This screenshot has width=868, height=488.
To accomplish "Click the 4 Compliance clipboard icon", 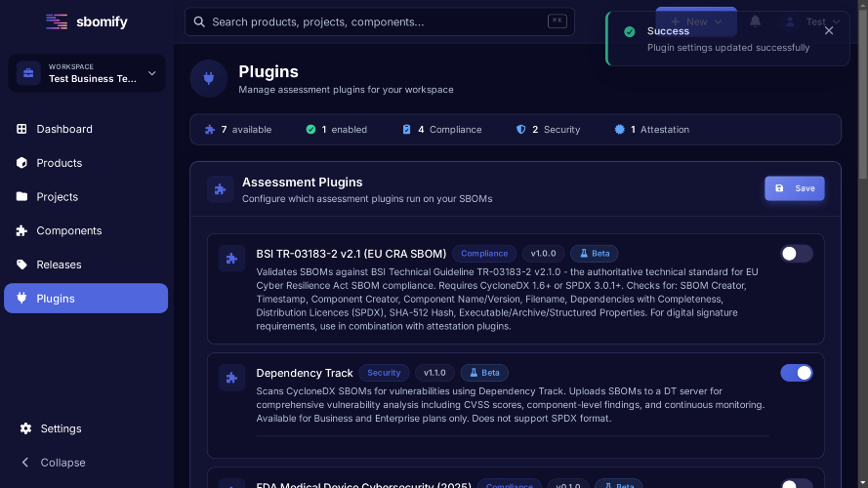I will [x=406, y=130].
